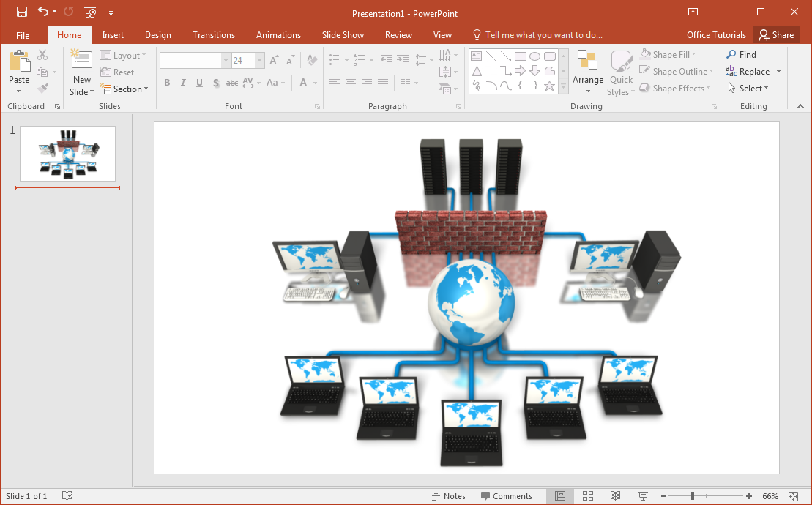Click the Share button

click(x=776, y=35)
